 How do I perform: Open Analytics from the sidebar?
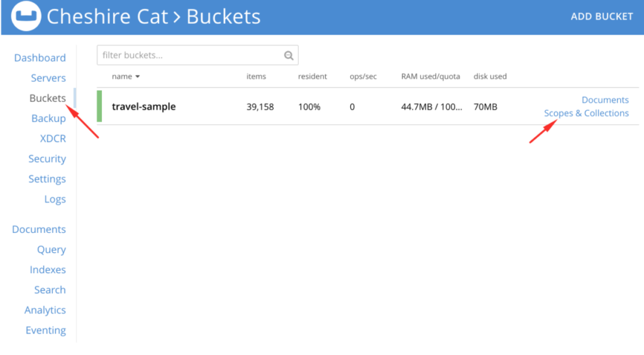click(x=45, y=310)
